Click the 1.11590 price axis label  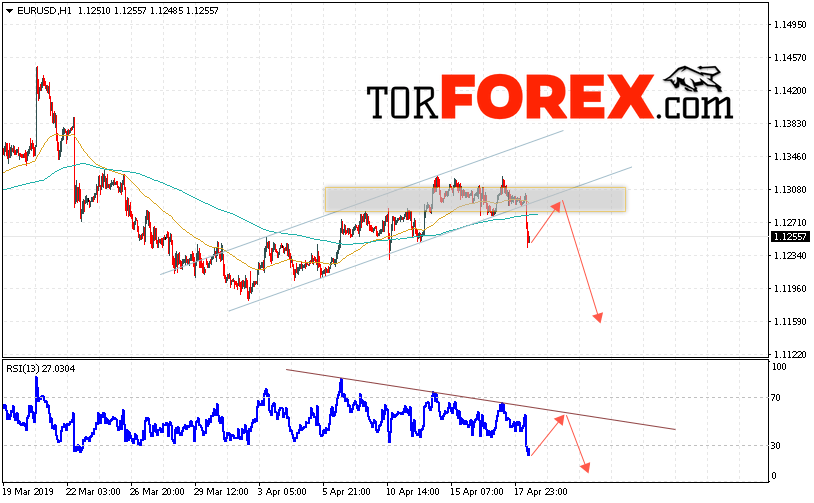click(790, 322)
